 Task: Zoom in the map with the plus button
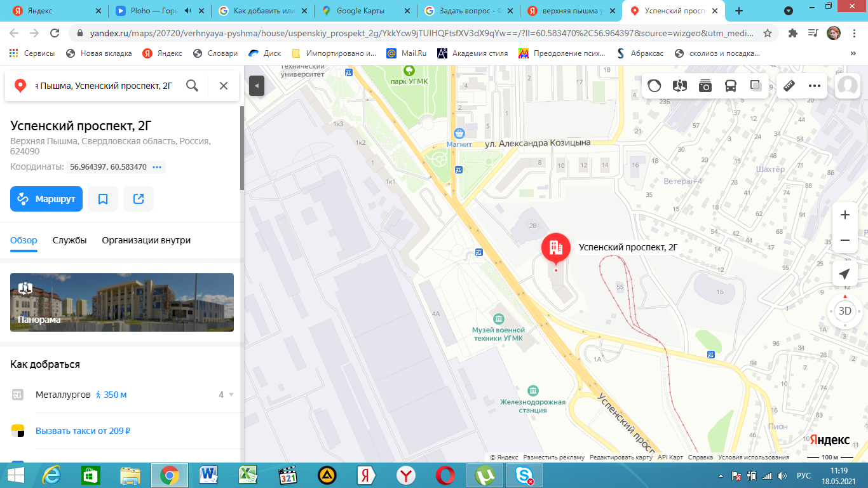(x=845, y=215)
